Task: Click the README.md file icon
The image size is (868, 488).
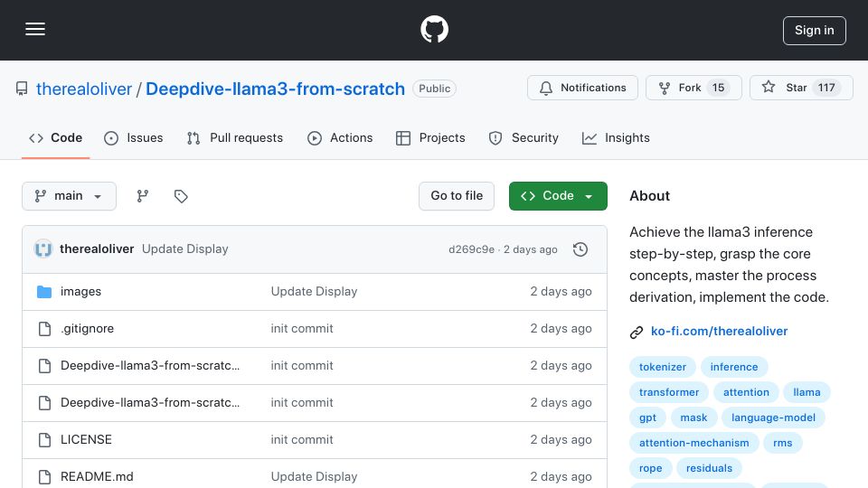Action: 44,476
